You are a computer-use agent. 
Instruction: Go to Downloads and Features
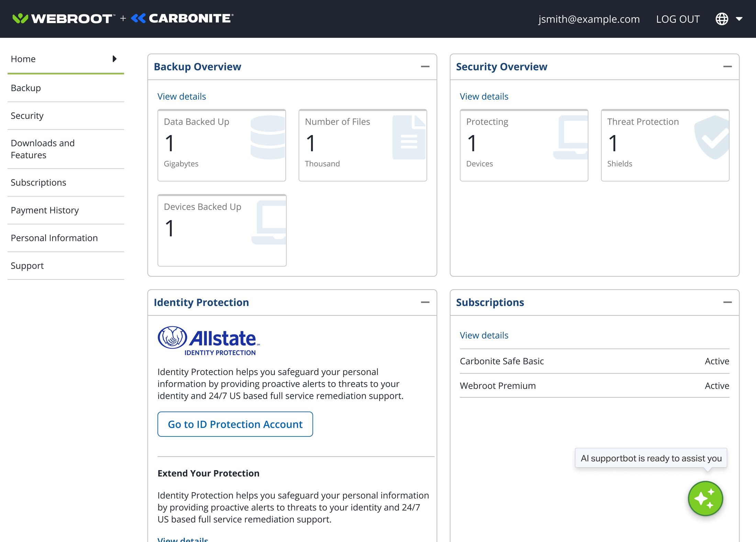66,149
